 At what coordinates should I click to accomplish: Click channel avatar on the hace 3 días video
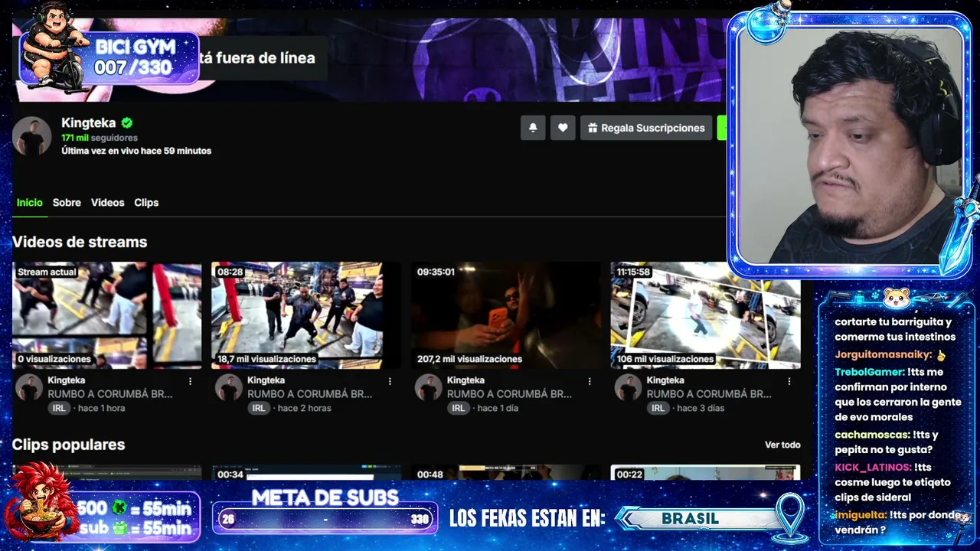(x=628, y=387)
